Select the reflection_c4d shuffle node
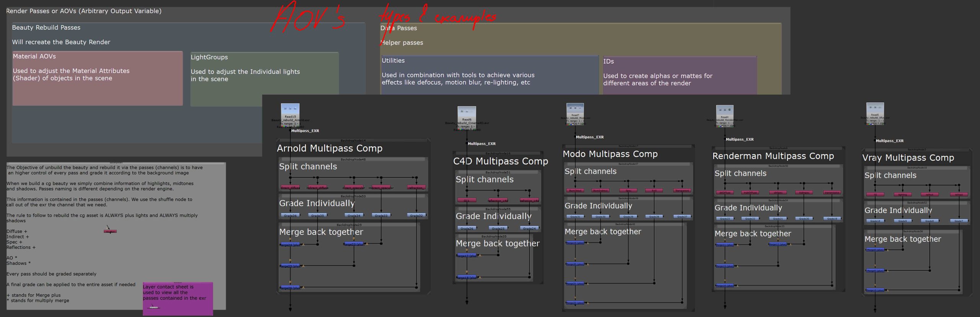 pyautogui.click(x=498, y=200)
